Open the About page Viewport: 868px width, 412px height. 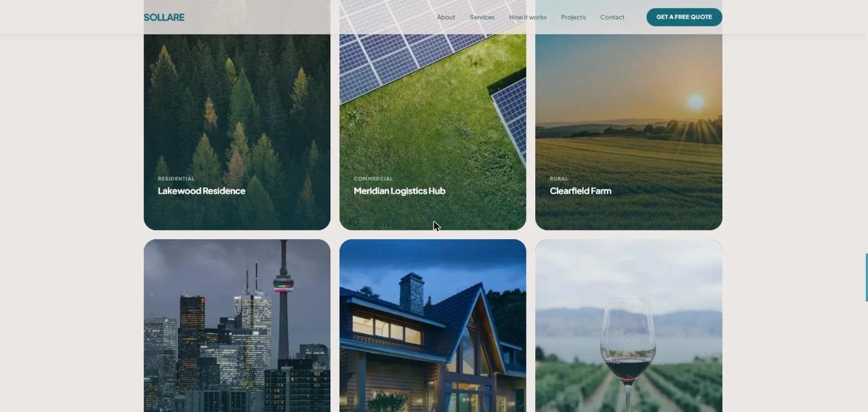[x=446, y=17]
